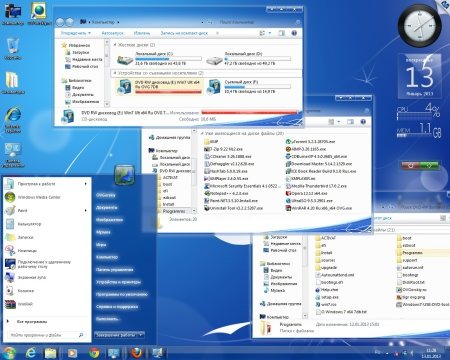This screenshot has width=450, height=360.
Task: Click the calendar gadget showing 13
Action: pyautogui.click(x=420, y=76)
